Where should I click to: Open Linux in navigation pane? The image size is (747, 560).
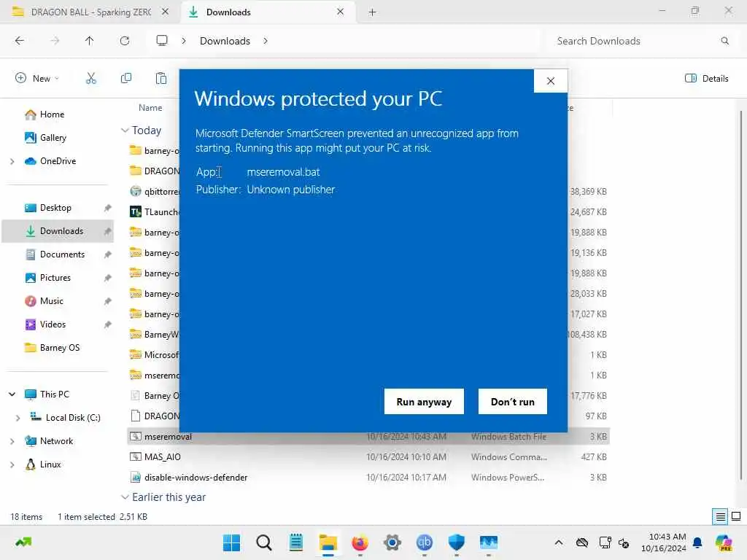50,464
